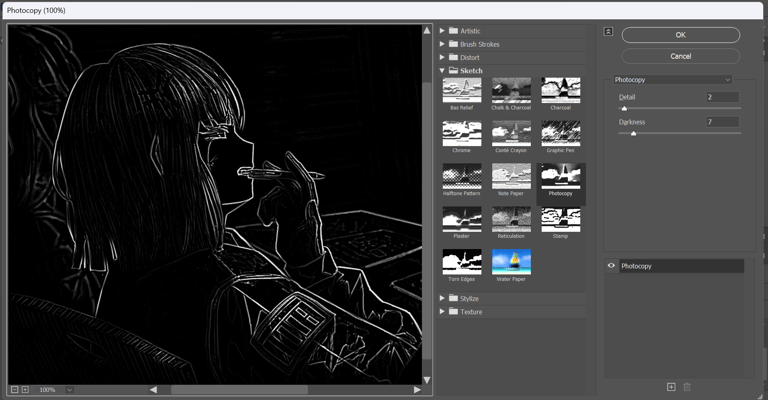Select the Bas Relief filter thumbnail
768x400 pixels.
(x=462, y=91)
